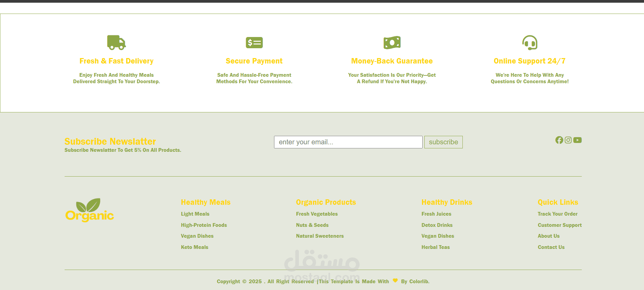Open the Herbal Teas link

point(436,247)
